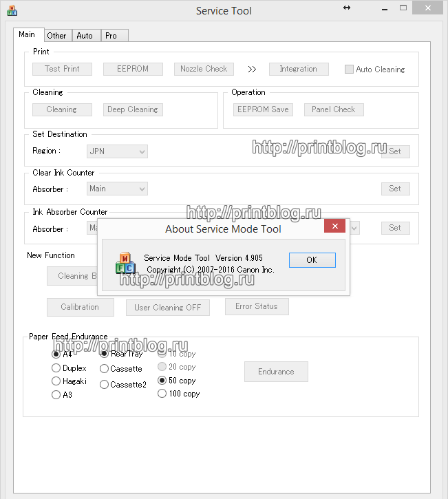Click the Service Tool title bar app icon
The width and height of the screenshot is (448, 499).
coord(12,10)
